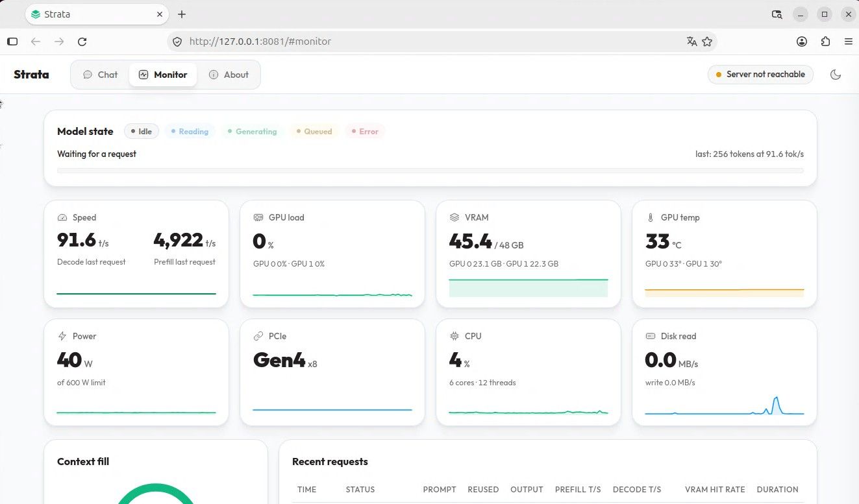The height and width of the screenshot is (504, 859).
Task: Bookmark this page with the star icon
Action: point(707,42)
